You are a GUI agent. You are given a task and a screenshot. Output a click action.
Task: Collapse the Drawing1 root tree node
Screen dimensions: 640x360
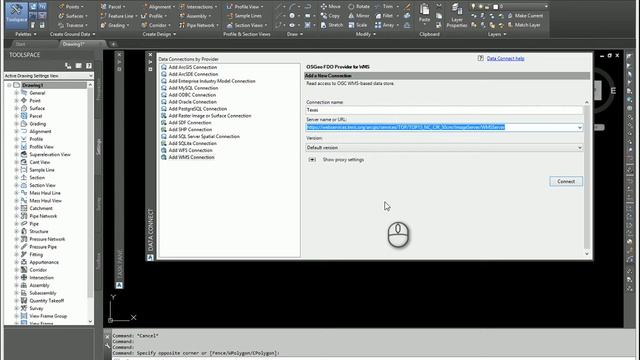click(9, 85)
